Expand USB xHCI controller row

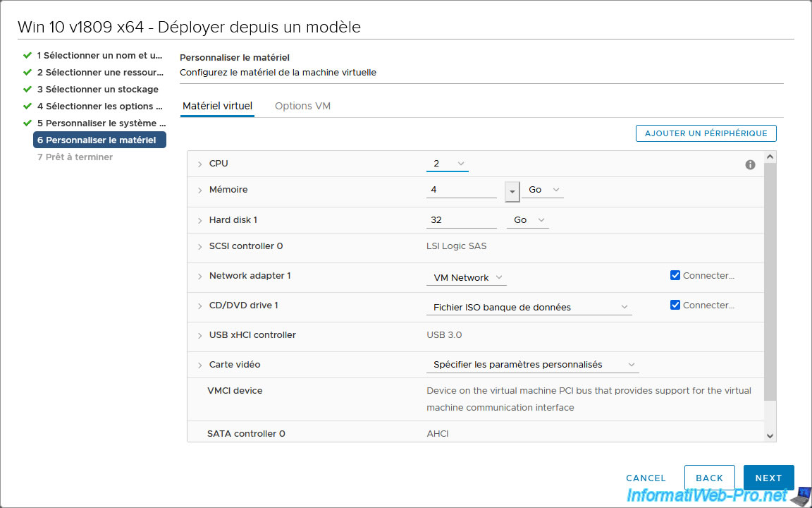pos(200,335)
